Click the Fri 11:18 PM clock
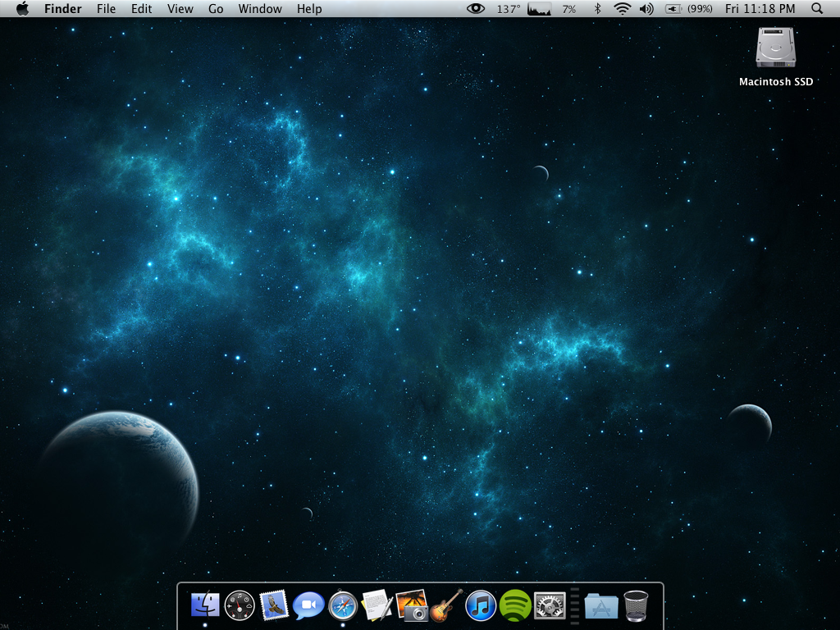The height and width of the screenshot is (630, 840). point(760,8)
